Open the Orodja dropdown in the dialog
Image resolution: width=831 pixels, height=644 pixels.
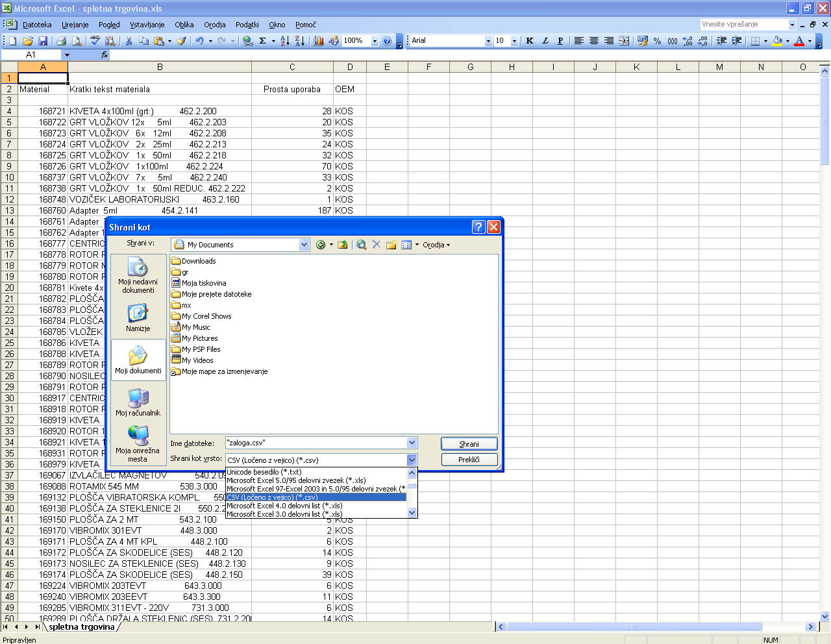click(x=436, y=245)
